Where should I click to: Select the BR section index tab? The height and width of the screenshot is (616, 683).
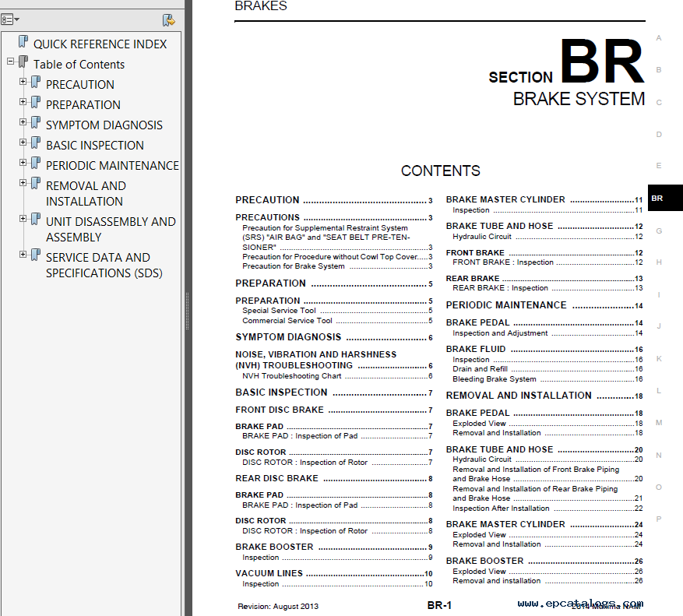[x=665, y=199]
